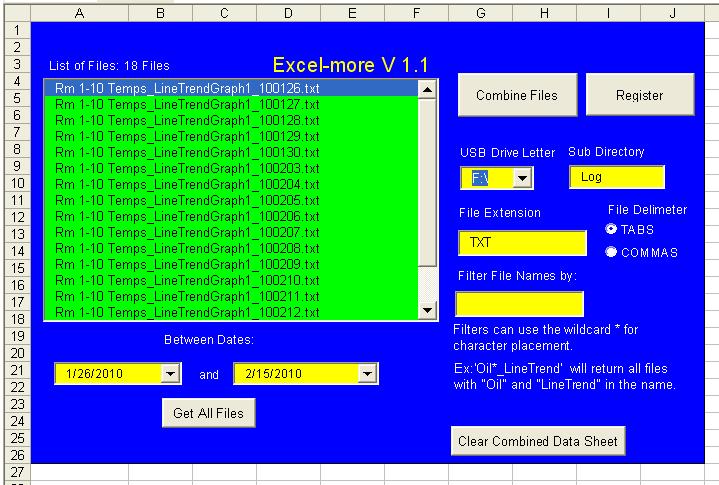Select file ending in 100211.txt
This screenshot has width=719, height=485.
coord(231,297)
